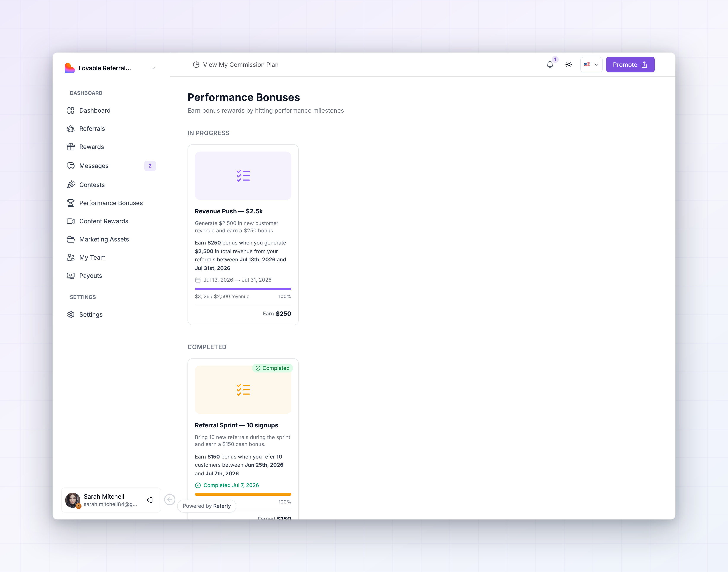Click the commission plan pie chart icon
The image size is (728, 572).
pos(196,65)
